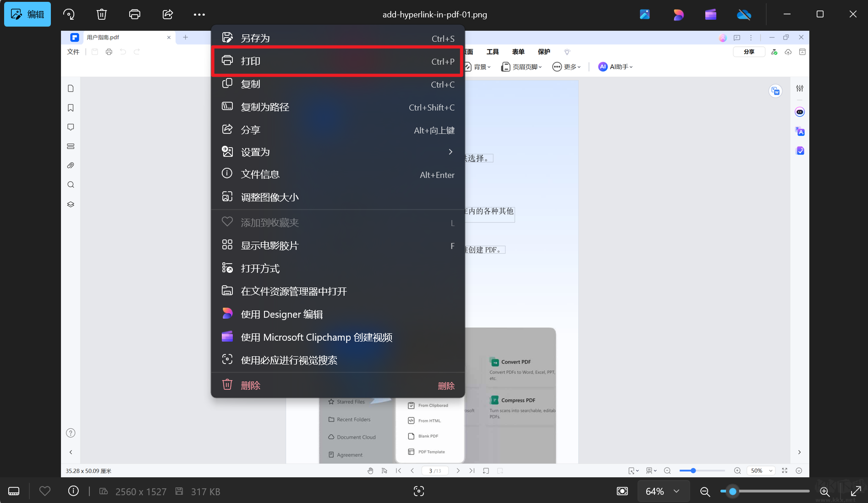The image size is (868, 503).
Task: Choose 删除 at the bottom of the menu
Action: [x=251, y=385]
